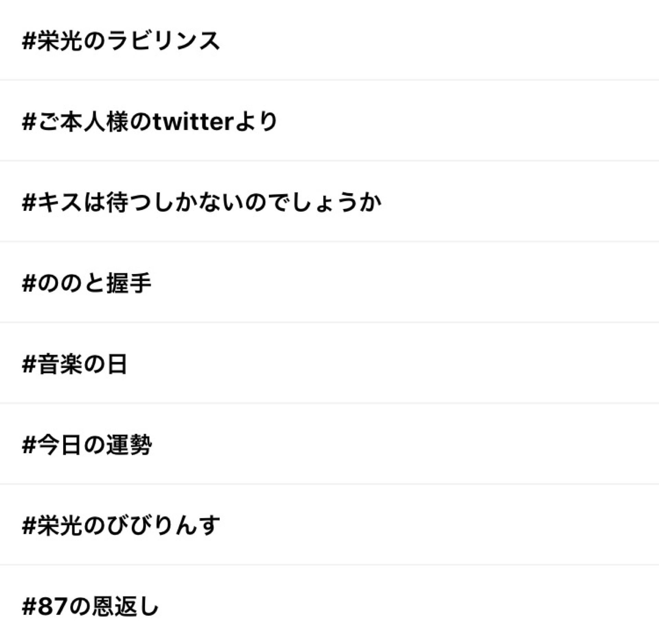Click the 今日の運勢 list entry

(x=87, y=445)
